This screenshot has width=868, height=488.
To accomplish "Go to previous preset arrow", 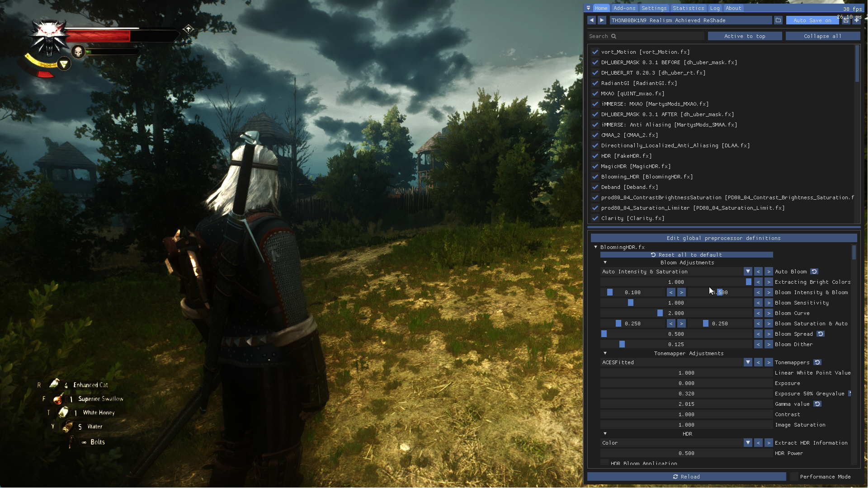I will point(591,20).
